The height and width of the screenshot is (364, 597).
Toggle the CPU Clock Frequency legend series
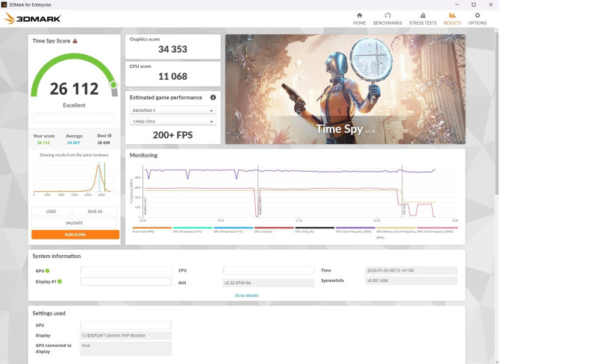[x=355, y=230]
